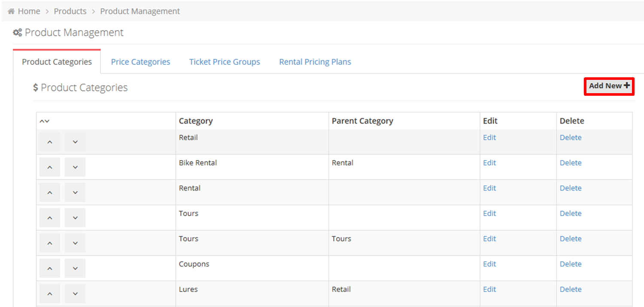The image size is (644, 307).
Task: Click the sort arrows column header
Action: tap(45, 122)
